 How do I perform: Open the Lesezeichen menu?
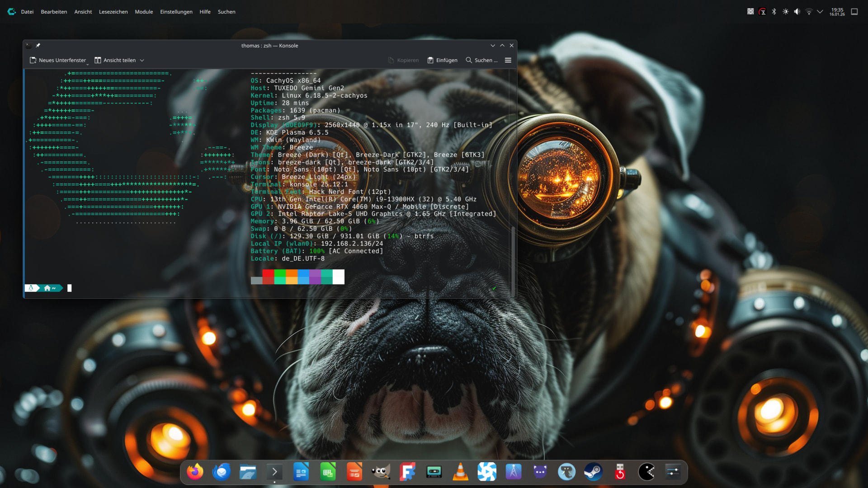coord(113,12)
